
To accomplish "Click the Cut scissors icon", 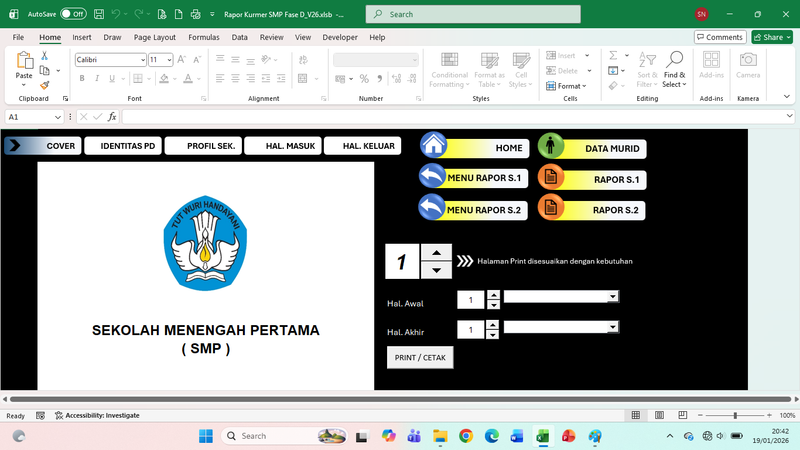I will click(44, 56).
